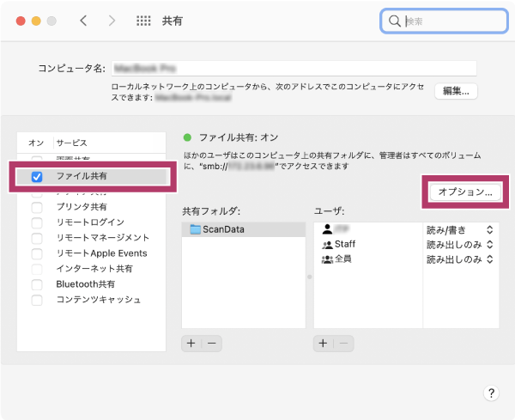
Task: Enable the プリンタ共有 checkbox
Action: click(x=37, y=207)
